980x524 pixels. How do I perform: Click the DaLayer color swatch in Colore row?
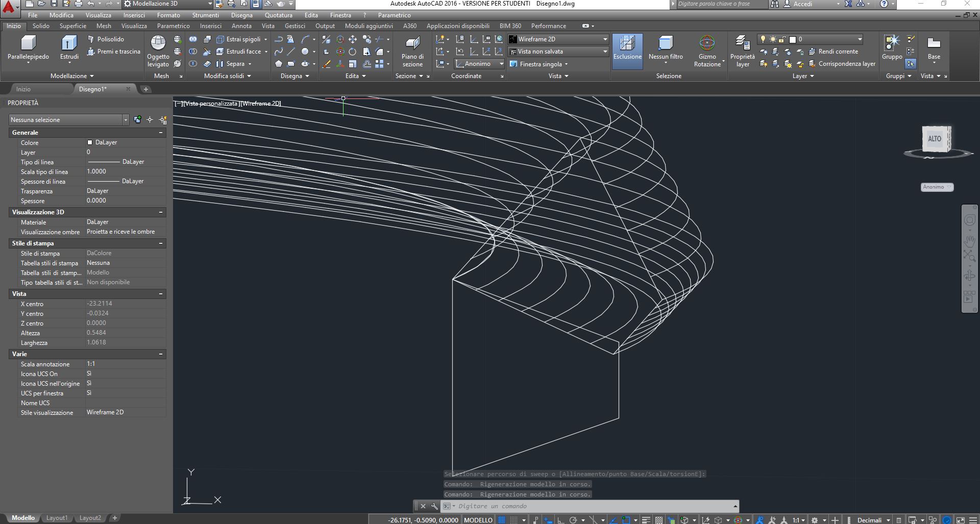click(90, 142)
